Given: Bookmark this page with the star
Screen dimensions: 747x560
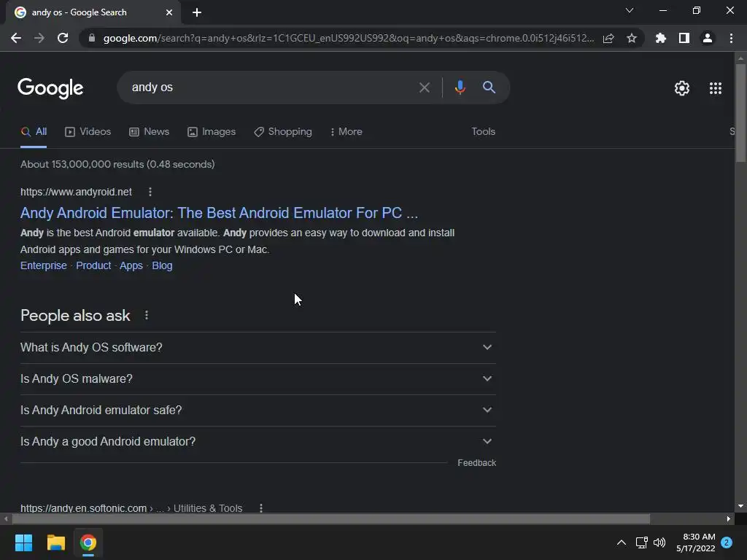Looking at the screenshot, I should (x=632, y=38).
